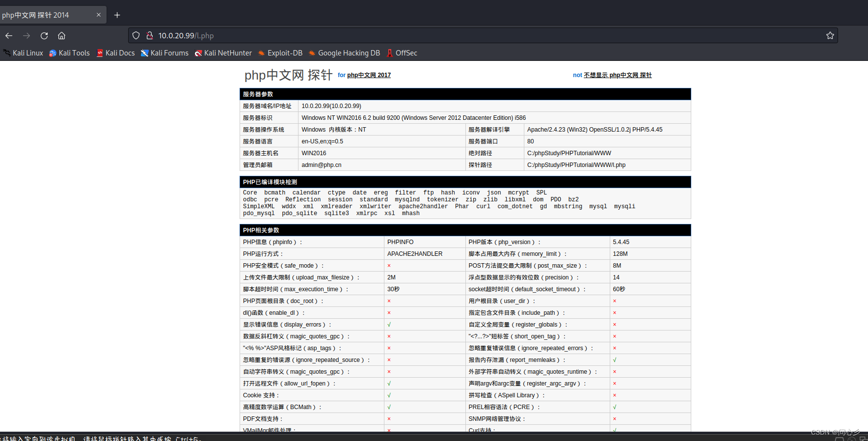Image resolution: width=868 pixels, height=441 pixels.
Task: Go back with the browser back arrow
Action: [9, 35]
